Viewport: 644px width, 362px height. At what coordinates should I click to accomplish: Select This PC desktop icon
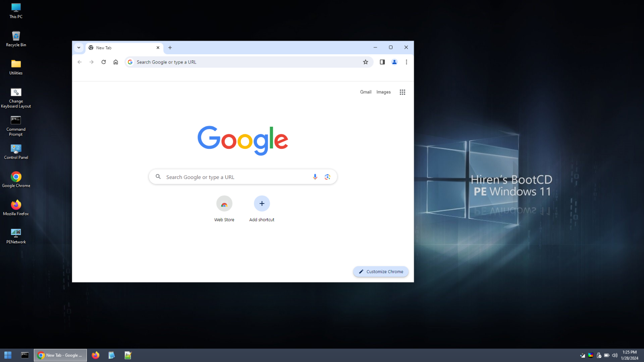point(16,11)
